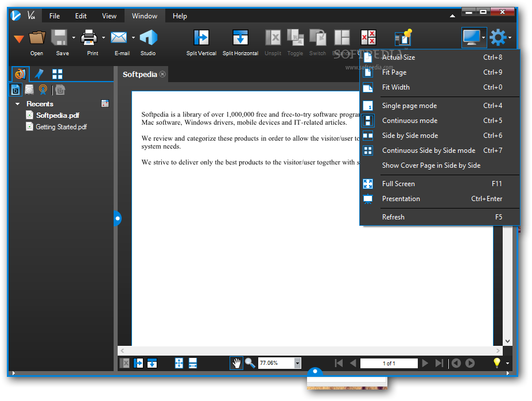The width and height of the screenshot is (532, 401).
Task: Select Continuous mode
Action: coord(440,121)
